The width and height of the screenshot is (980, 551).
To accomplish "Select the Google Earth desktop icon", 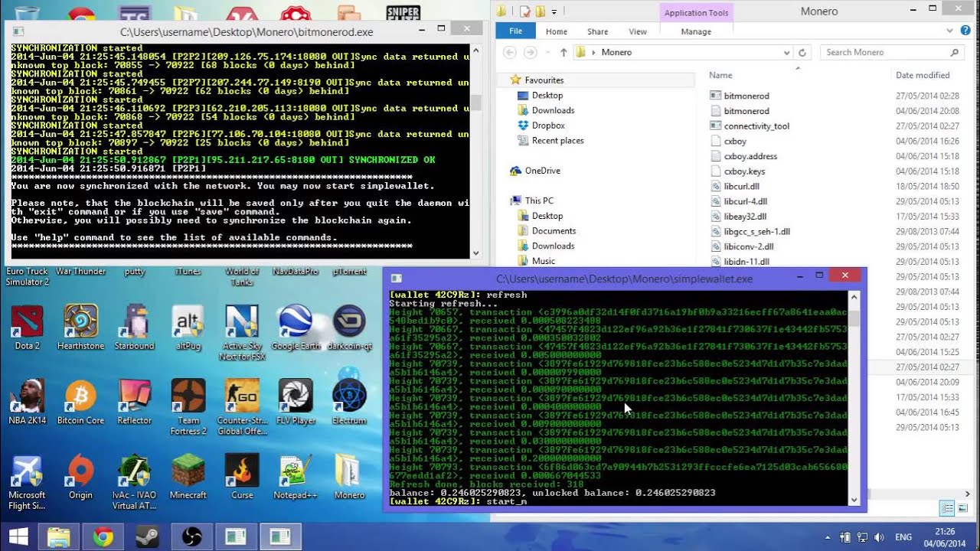I will (296, 328).
